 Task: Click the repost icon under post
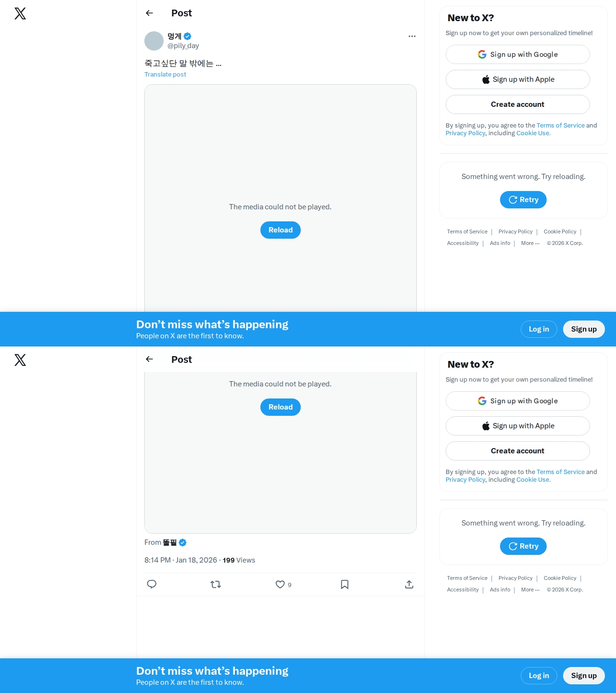click(216, 584)
